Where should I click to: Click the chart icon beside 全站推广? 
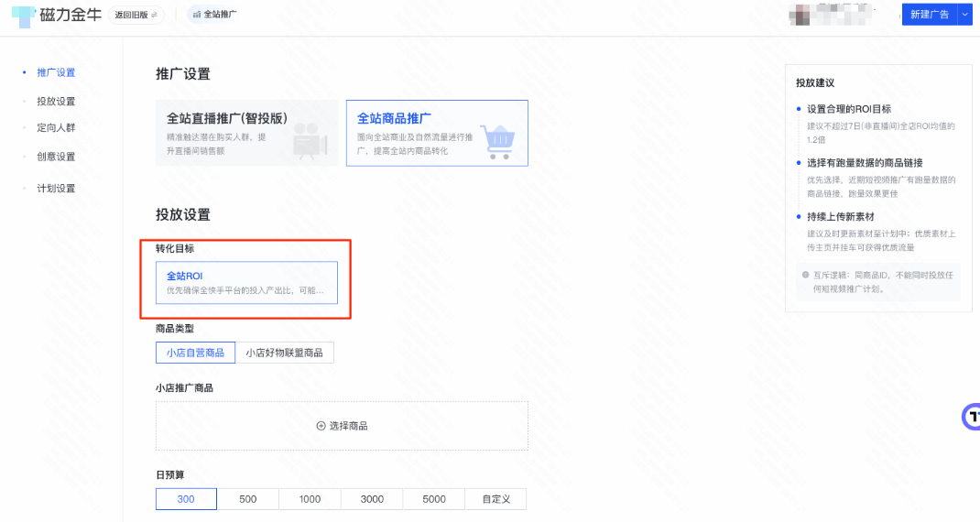point(197,14)
